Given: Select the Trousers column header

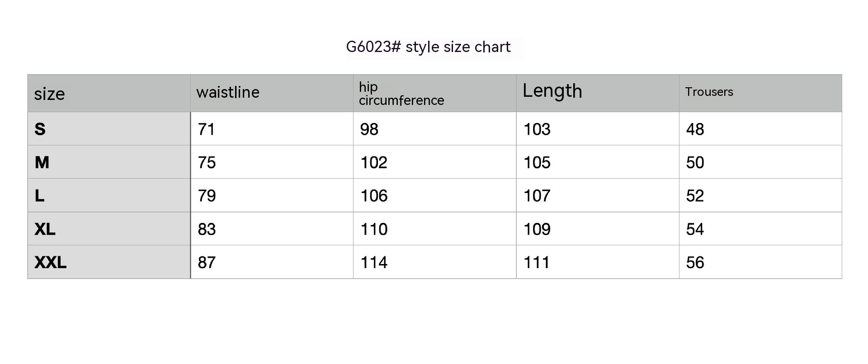Looking at the screenshot, I should pos(709,92).
